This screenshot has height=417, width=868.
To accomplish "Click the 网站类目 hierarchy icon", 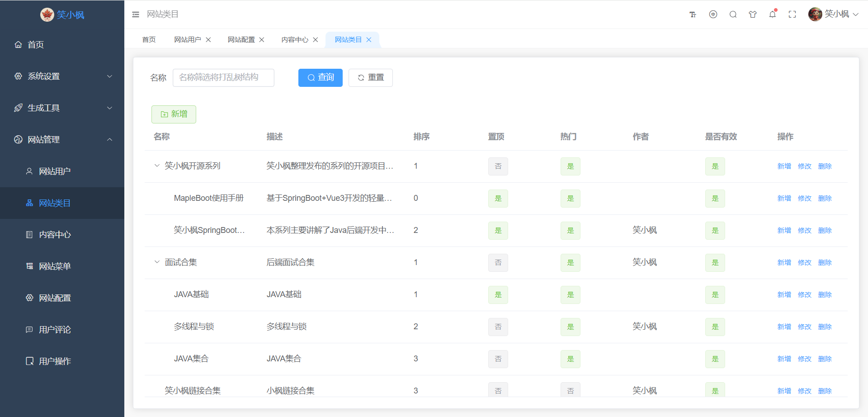I will pyautogui.click(x=29, y=203).
